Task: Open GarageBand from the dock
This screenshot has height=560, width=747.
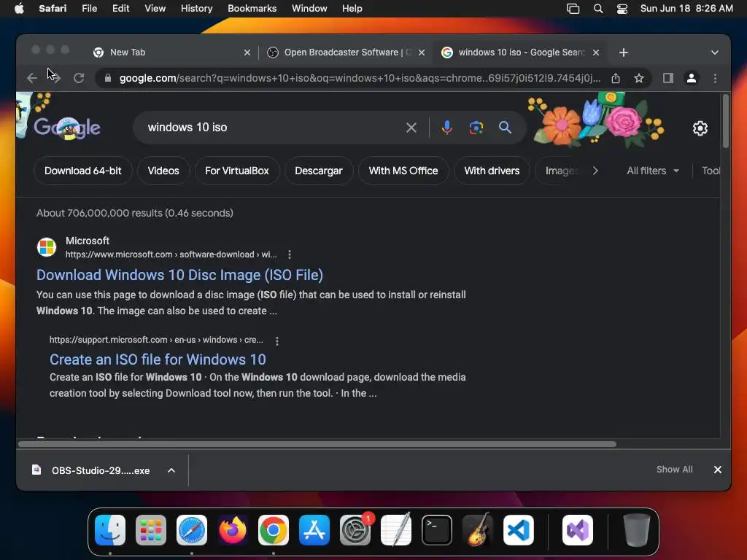Action: coord(478,530)
